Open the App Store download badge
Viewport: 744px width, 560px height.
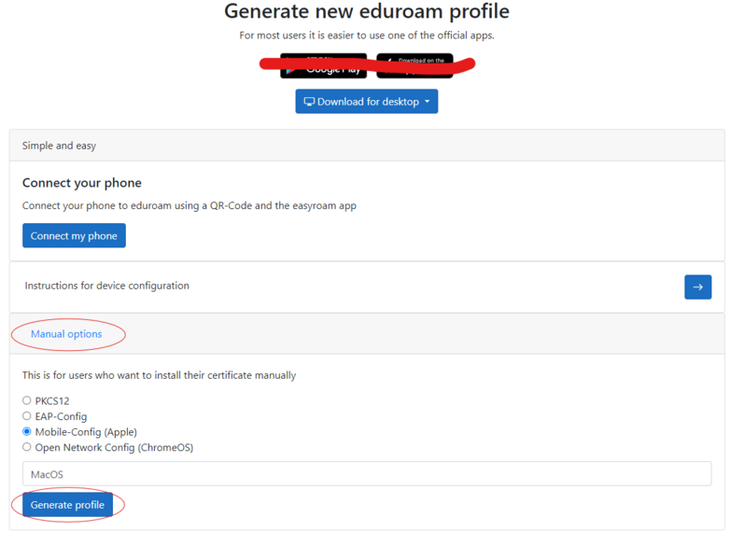[414, 66]
